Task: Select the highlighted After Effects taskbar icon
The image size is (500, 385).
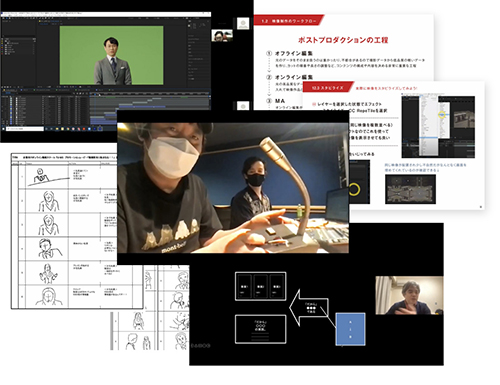Action: coord(100,129)
